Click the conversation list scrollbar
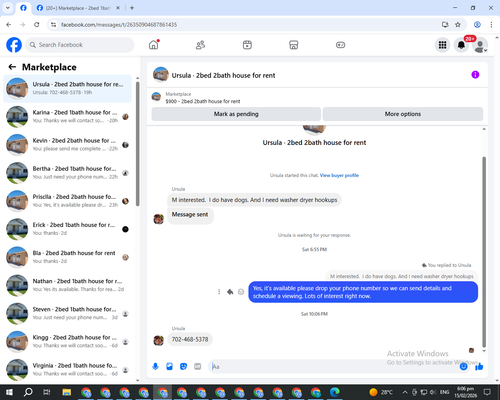The image size is (500, 400). click(x=138, y=143)
